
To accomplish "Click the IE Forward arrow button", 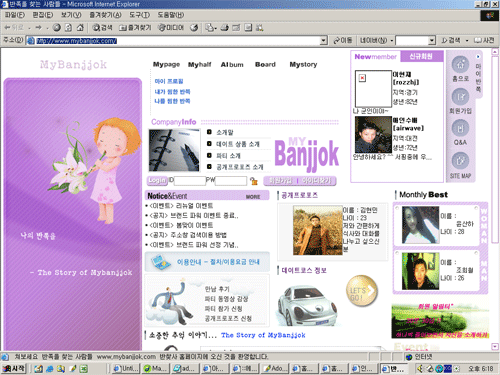I will [x=38, y=28].
